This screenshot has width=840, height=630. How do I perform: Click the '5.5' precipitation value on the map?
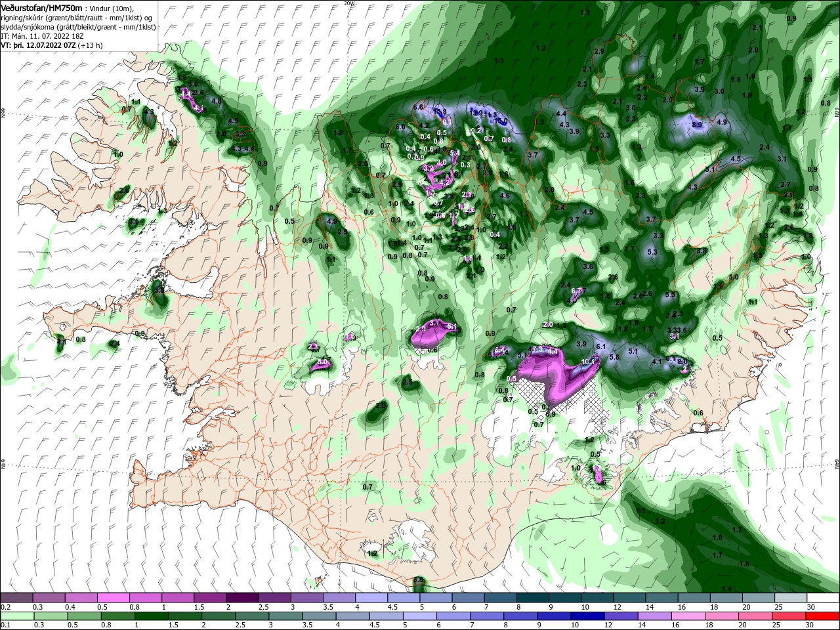click(x=670, y=295)
